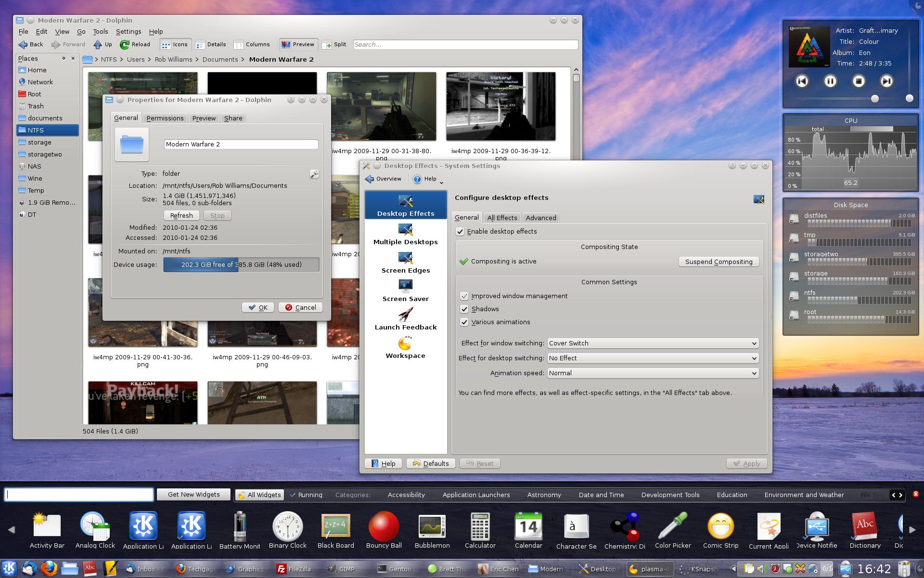This screenshot has height=578, width=924.
Task: Switch Dolphin to Details view
Action: click(211, 44)
